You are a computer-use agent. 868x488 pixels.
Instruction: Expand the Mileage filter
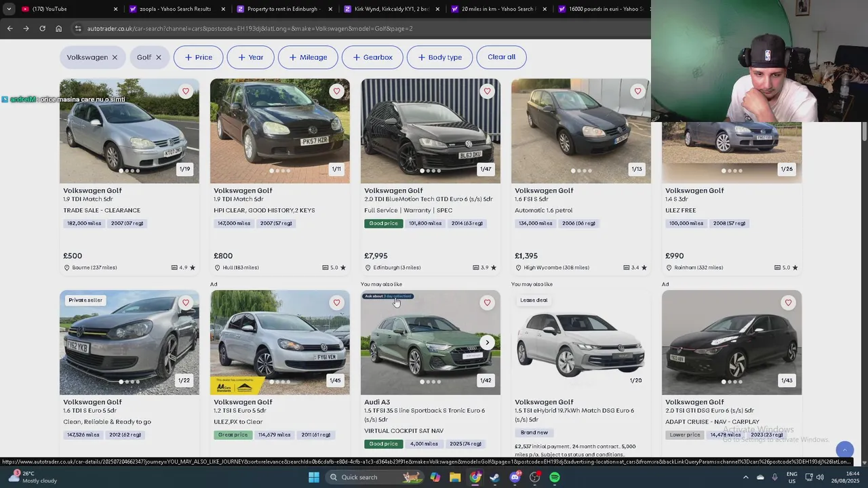click(x=308, y=58)
